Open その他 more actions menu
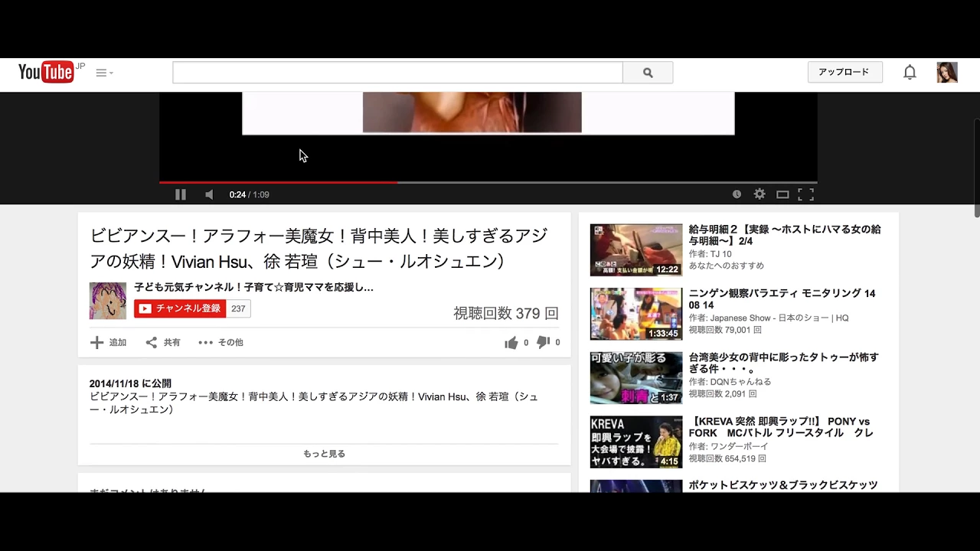 pyautogui.click(x=220, y=342)
